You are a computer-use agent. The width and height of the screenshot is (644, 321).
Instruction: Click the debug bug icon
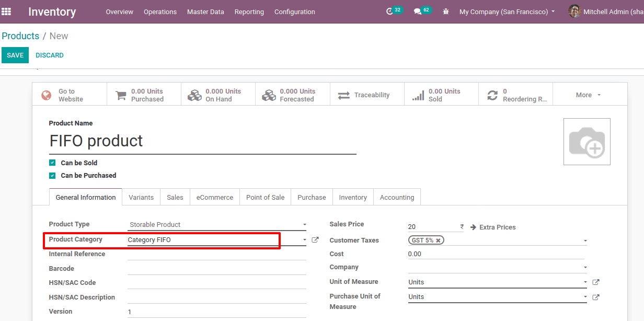[446, 12]
